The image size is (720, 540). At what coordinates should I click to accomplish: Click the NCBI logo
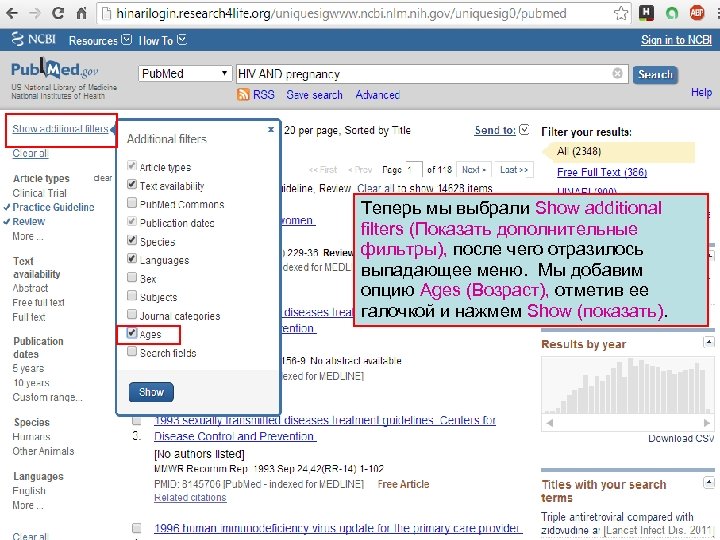click(x=34, y=39)
